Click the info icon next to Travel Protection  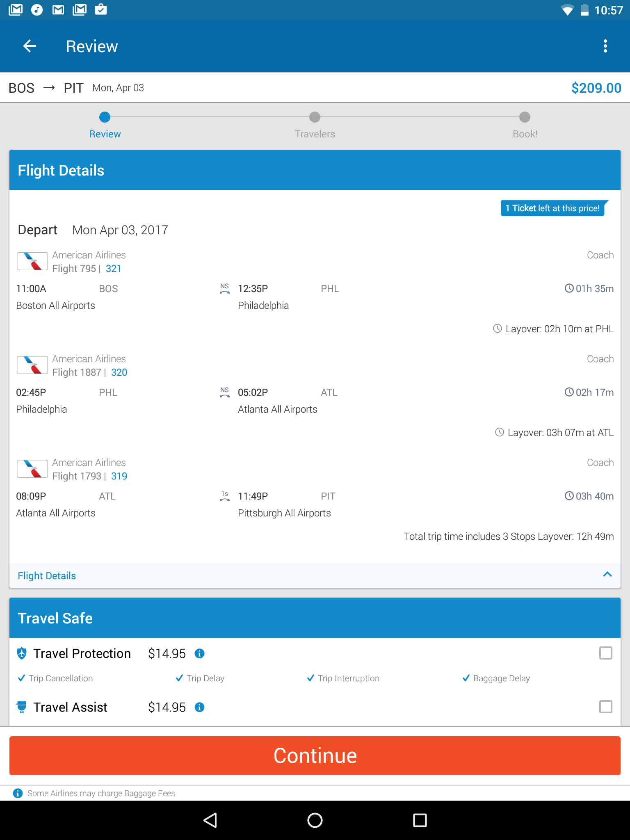point(200,653)
